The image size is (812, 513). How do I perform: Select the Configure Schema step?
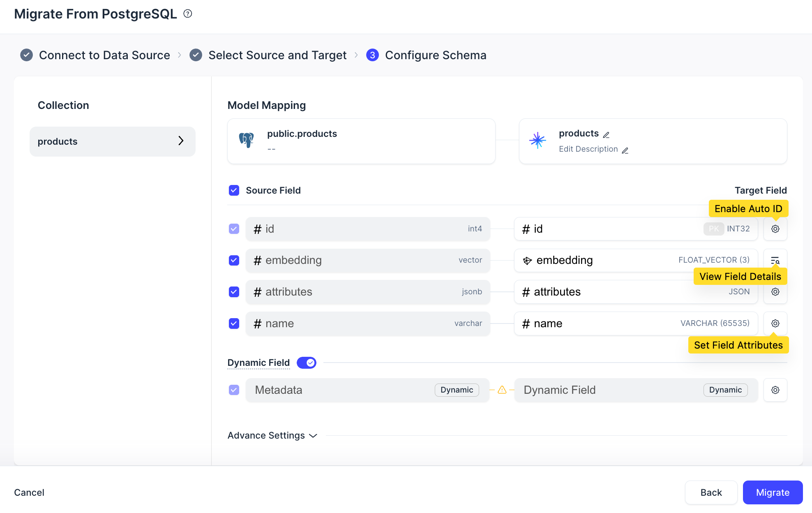(436, 55)
